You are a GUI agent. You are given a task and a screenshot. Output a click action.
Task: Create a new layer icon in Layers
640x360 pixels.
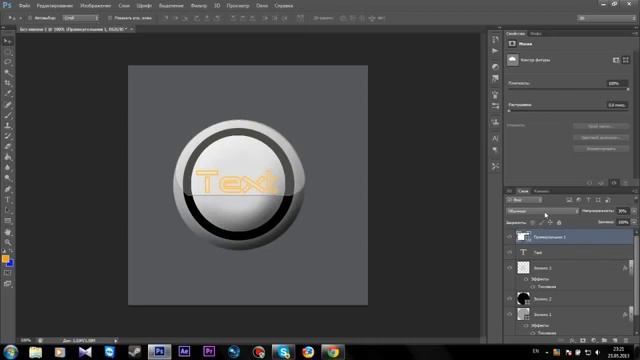tap(615, 340)
